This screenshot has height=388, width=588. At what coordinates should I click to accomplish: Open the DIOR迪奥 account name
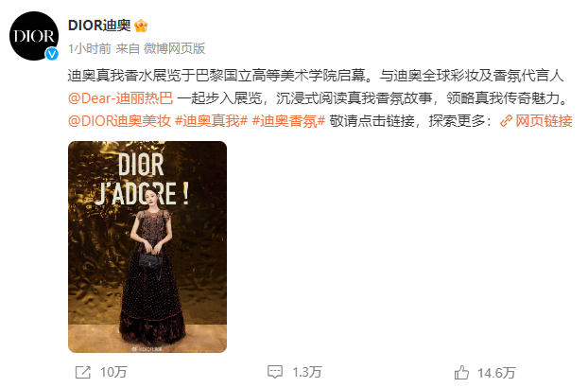coord(99,26)
